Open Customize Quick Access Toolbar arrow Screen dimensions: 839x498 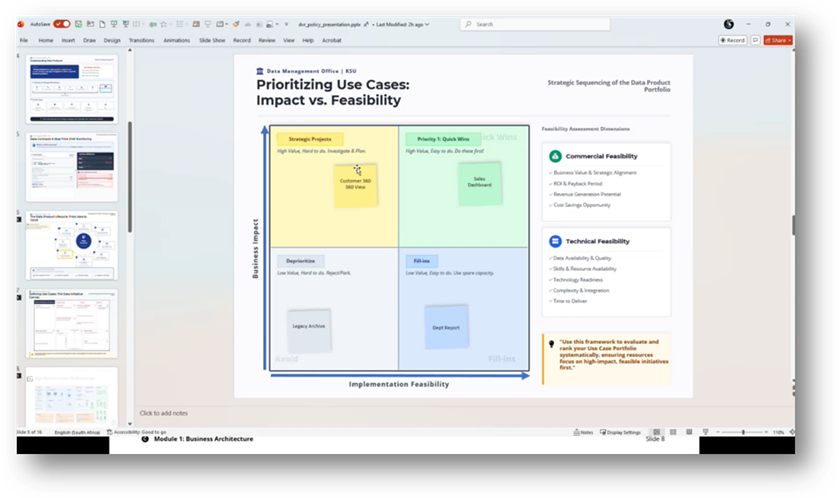(286, 24)
